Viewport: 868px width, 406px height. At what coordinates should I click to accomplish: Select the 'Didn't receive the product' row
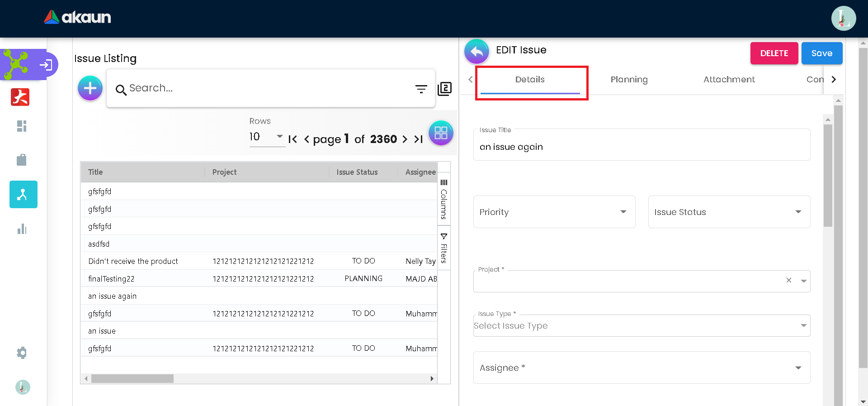tap(259, 261)
